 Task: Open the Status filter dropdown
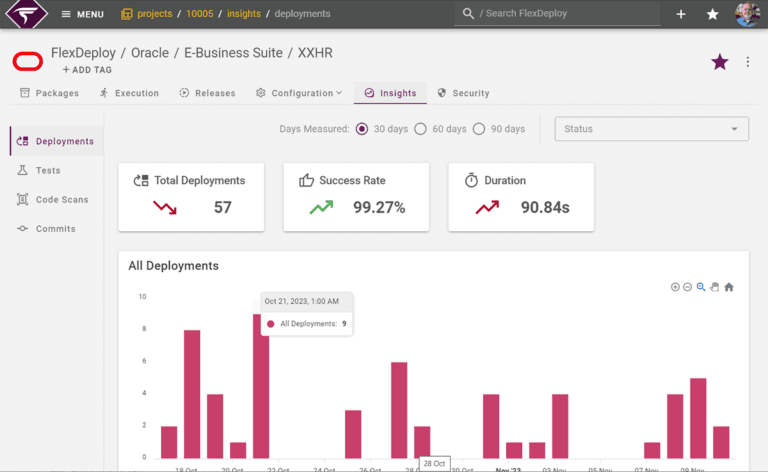651,129
